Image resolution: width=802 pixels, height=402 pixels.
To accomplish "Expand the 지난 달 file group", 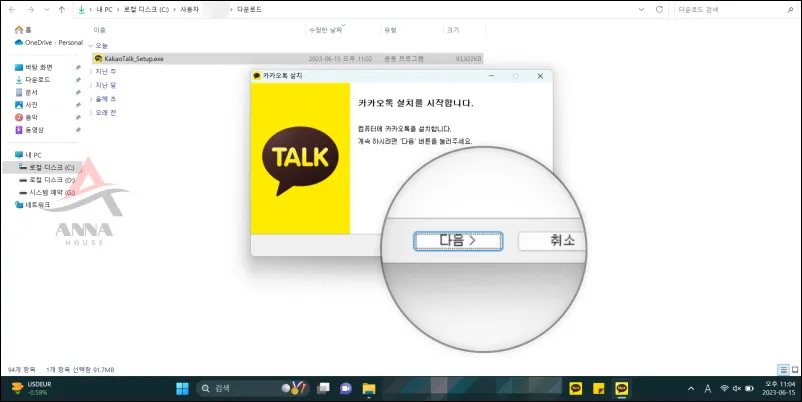I will (x=91, y=85).
